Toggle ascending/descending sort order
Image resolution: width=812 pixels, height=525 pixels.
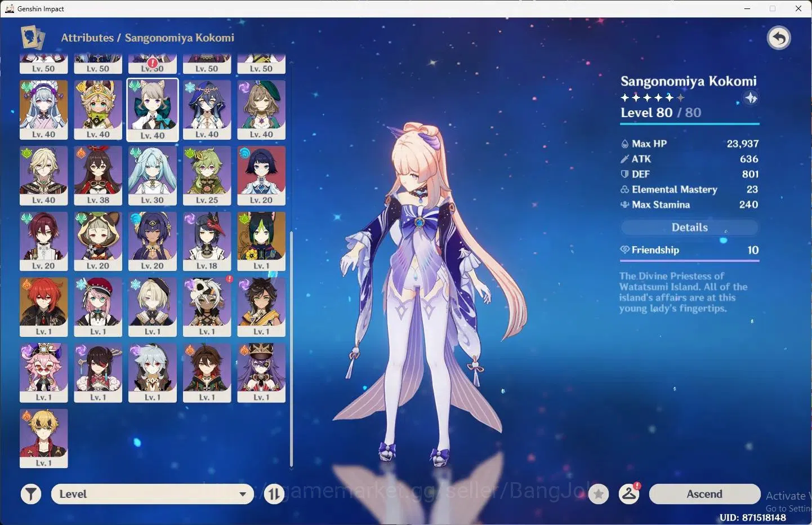pyautogui.click(x=274, y=494)
